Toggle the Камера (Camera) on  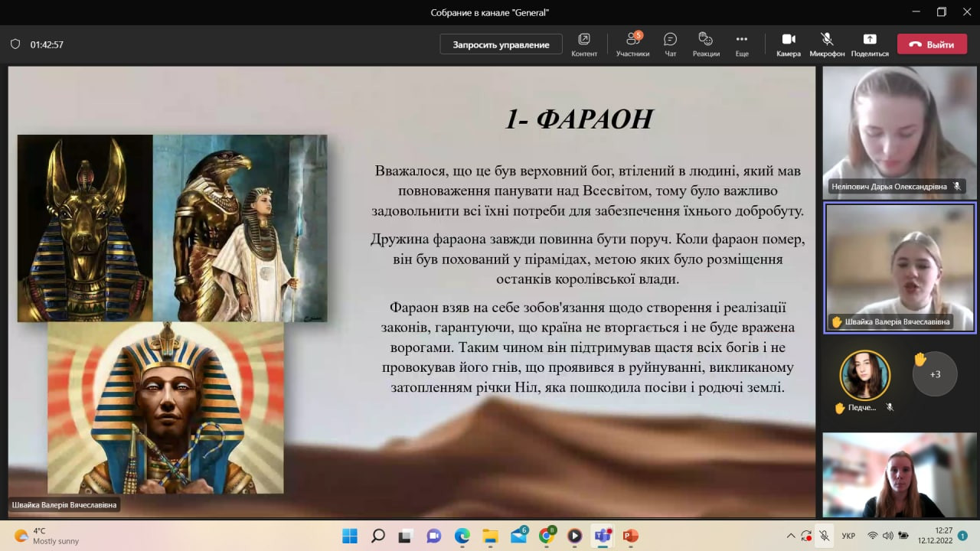(x=788, y=44)
